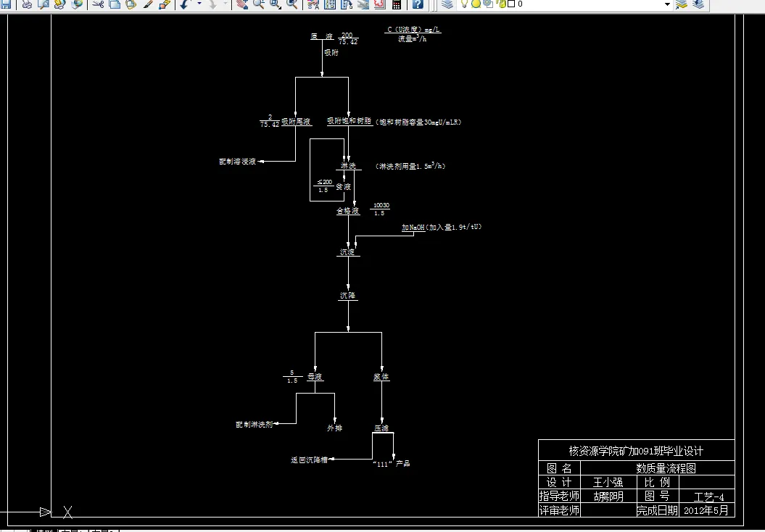Open the Tool Palettes window icon

tap(347, 4)
